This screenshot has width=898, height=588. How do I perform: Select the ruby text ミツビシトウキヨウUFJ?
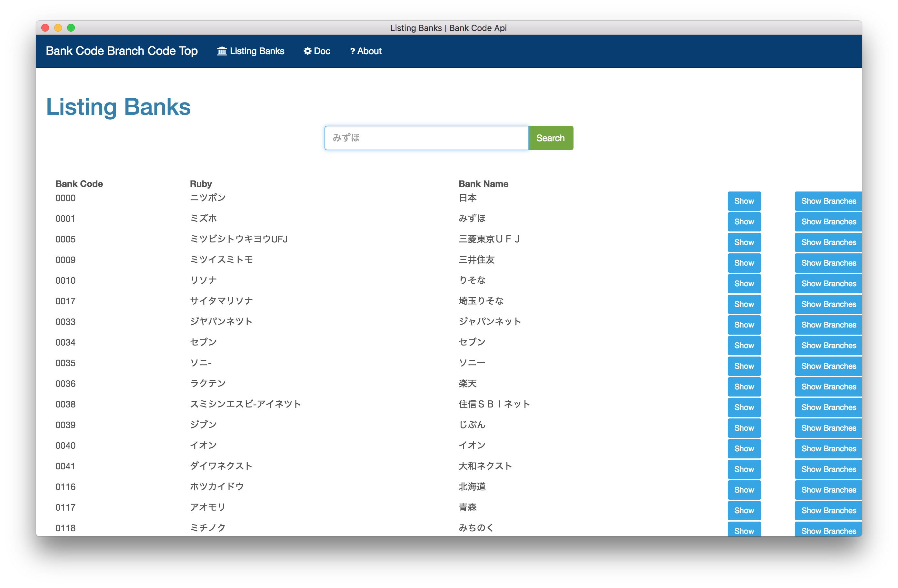[x=238, y=239]
